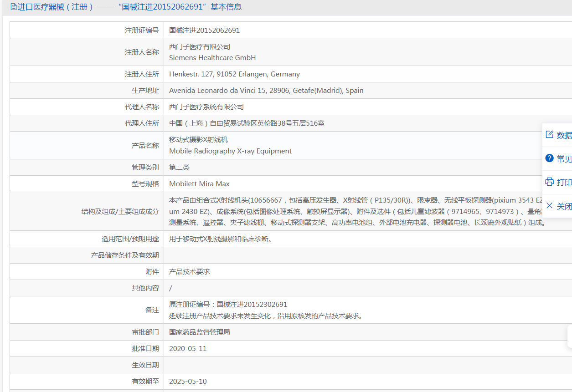This screenshot has height=392, width=572.
Task: Select product name 移动式摄影X射线机
Action: pos(198,139)
